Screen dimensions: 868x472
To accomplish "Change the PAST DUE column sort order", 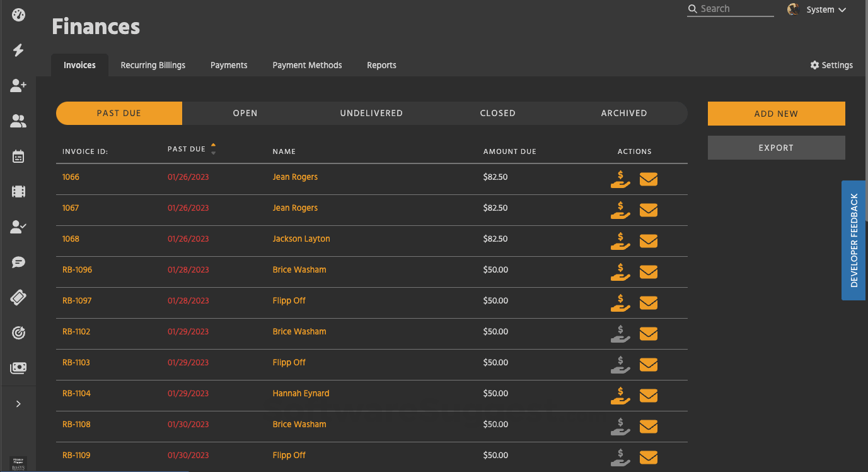I will [214, 148].
